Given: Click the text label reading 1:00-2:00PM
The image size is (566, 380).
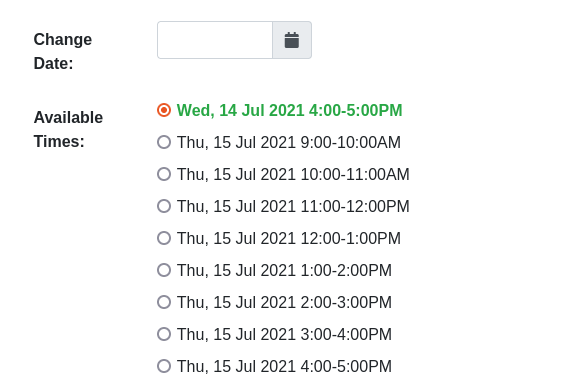Looking at the screenshot, I should click(x=346, y=270).
